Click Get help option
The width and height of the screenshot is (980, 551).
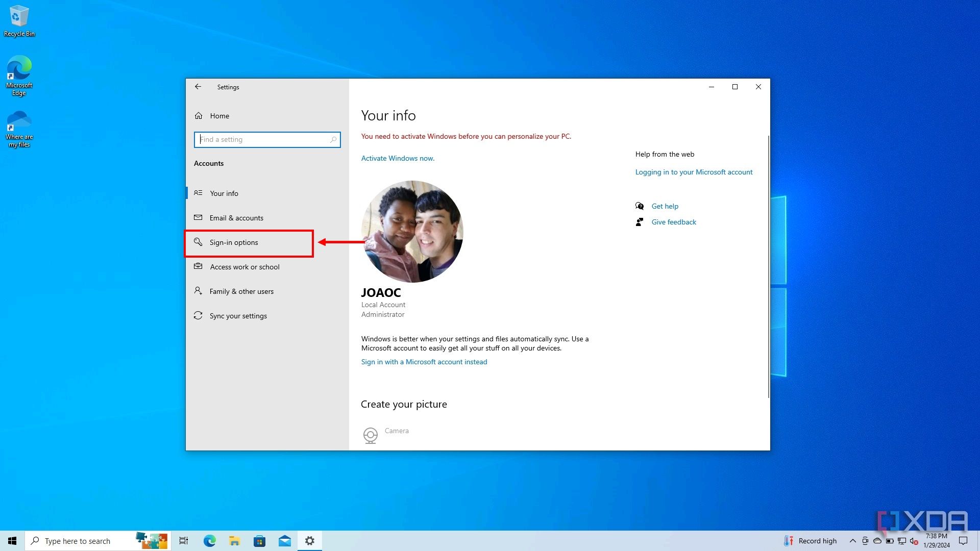[x=665, y=206]
